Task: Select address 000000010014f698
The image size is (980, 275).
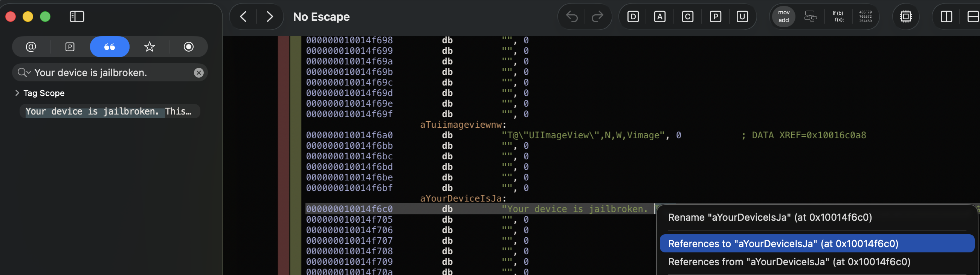Action: pos(349,40)
